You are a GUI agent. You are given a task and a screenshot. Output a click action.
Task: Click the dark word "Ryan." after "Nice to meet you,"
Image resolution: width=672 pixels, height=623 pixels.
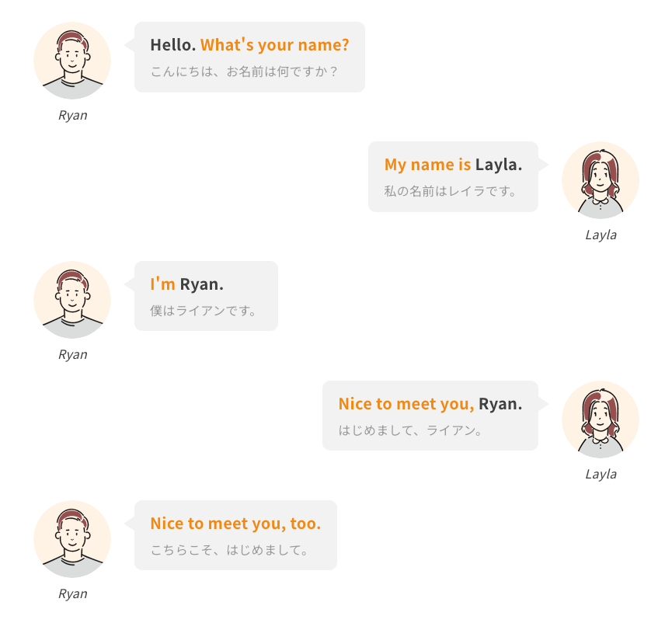500,404
